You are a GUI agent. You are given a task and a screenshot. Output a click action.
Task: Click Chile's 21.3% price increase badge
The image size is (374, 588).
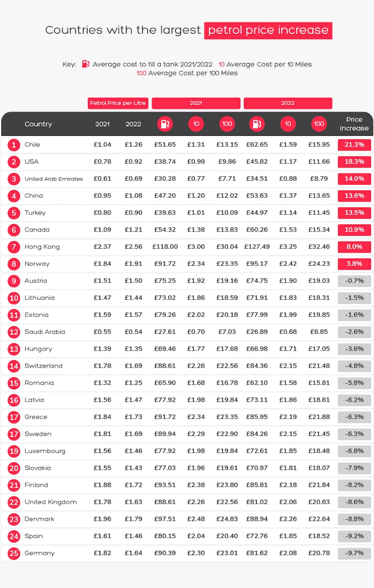coord(354,145)
